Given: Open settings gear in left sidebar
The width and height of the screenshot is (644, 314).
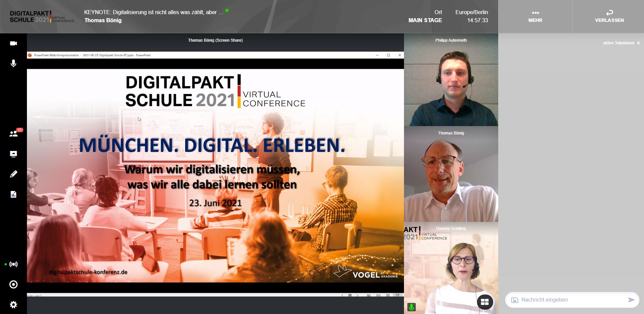Looking at the screenshot, I should (x=13, y=305).
